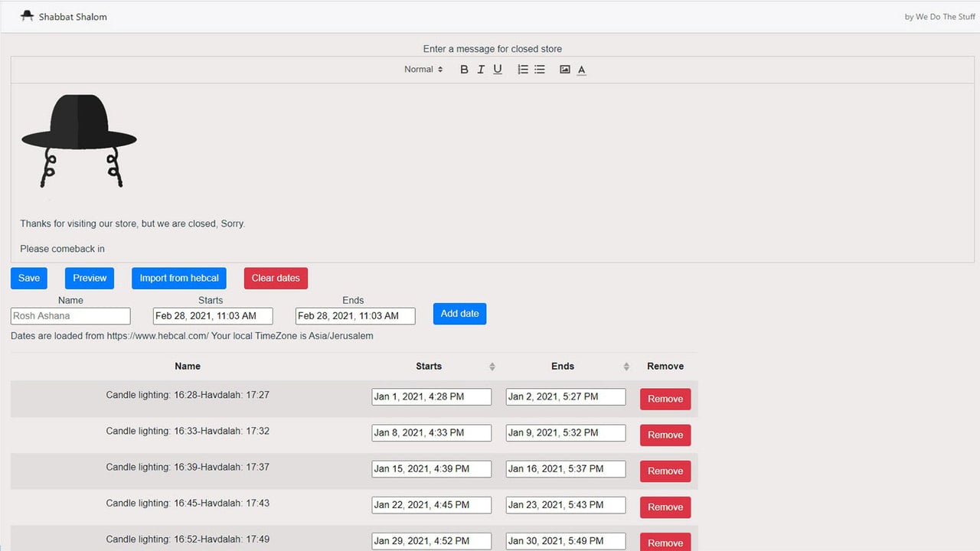980x551 pixels.
Task: Select the hat image in the editor
Action: (79, 142)
